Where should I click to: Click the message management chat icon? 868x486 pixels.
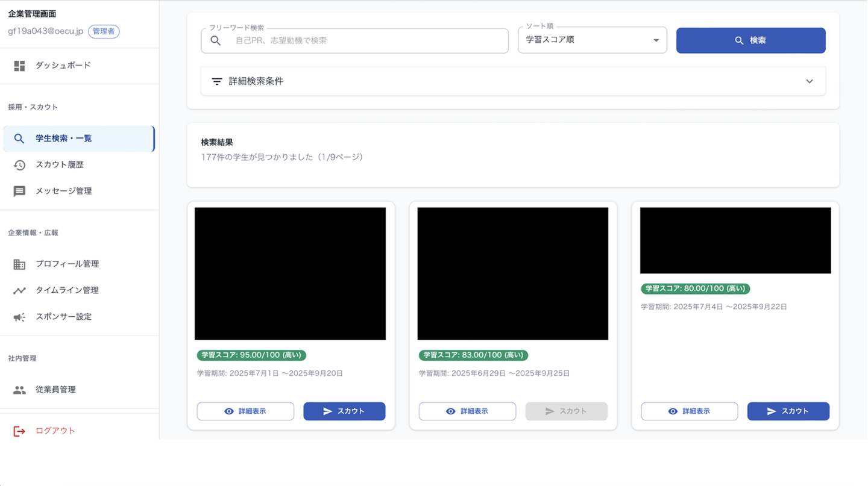(x=19, y=192)
